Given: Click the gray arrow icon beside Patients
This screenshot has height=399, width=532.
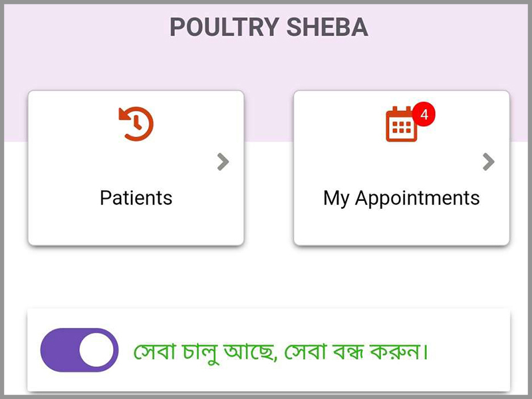Looking at the screenshot, I should [x=223, y=162].
